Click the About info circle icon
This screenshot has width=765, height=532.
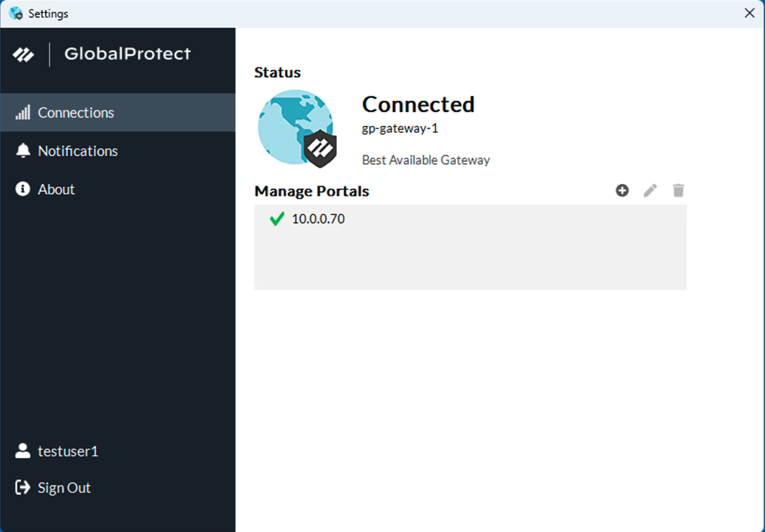point(23,189)
